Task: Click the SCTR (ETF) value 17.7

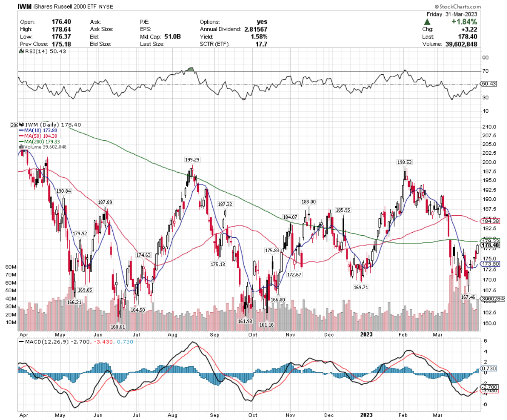Action: pos(261,44)
